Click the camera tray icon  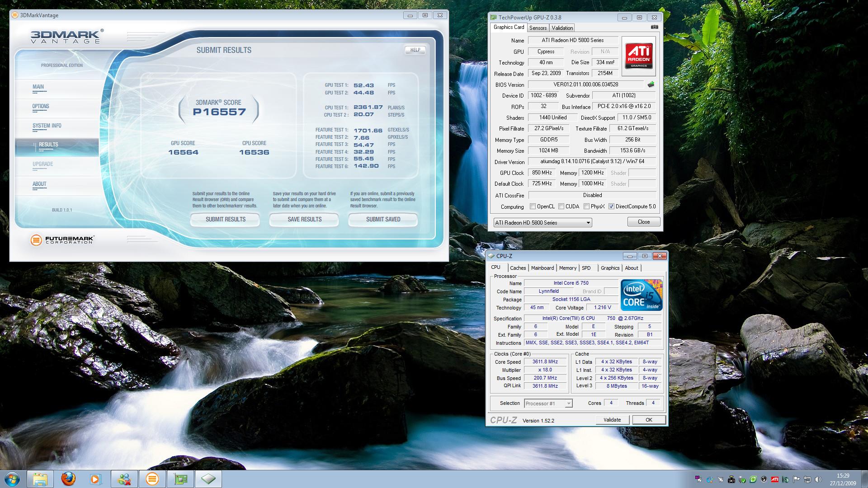731,479
